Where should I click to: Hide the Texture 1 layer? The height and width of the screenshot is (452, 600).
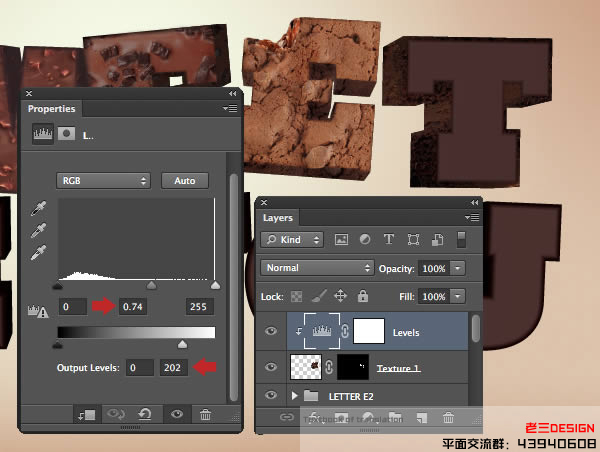(271, 367)
